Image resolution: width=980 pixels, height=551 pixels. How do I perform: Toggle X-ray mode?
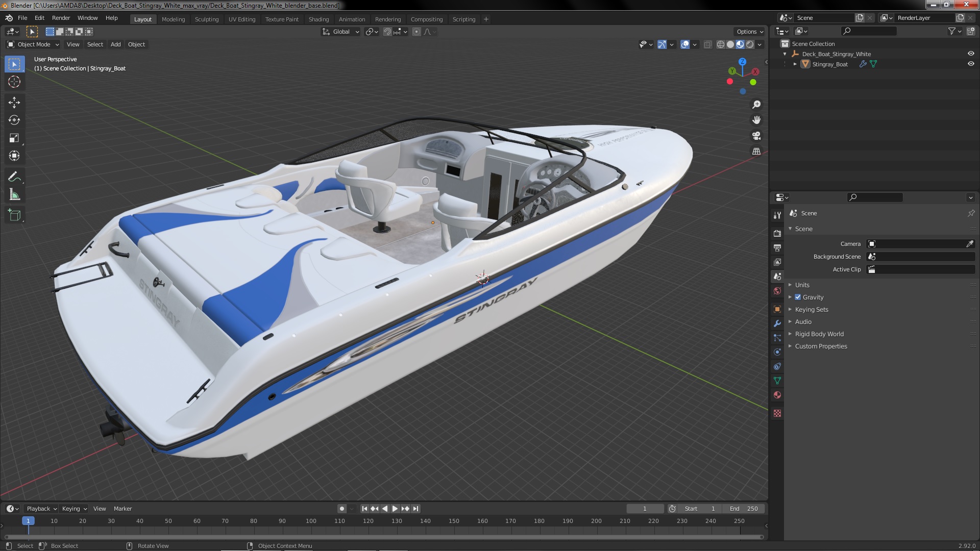(x=707, y=44)
